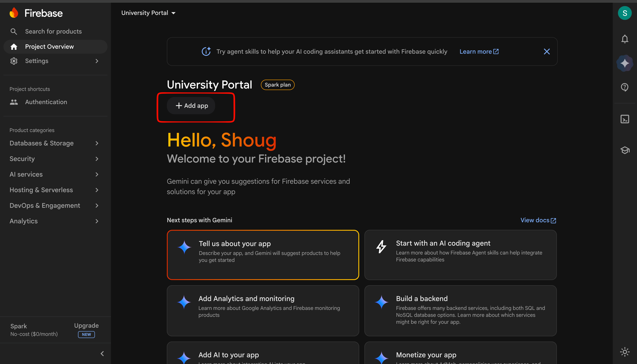Click the Spark No-cost plan text

pyautogui.click(x=34, y=330)
